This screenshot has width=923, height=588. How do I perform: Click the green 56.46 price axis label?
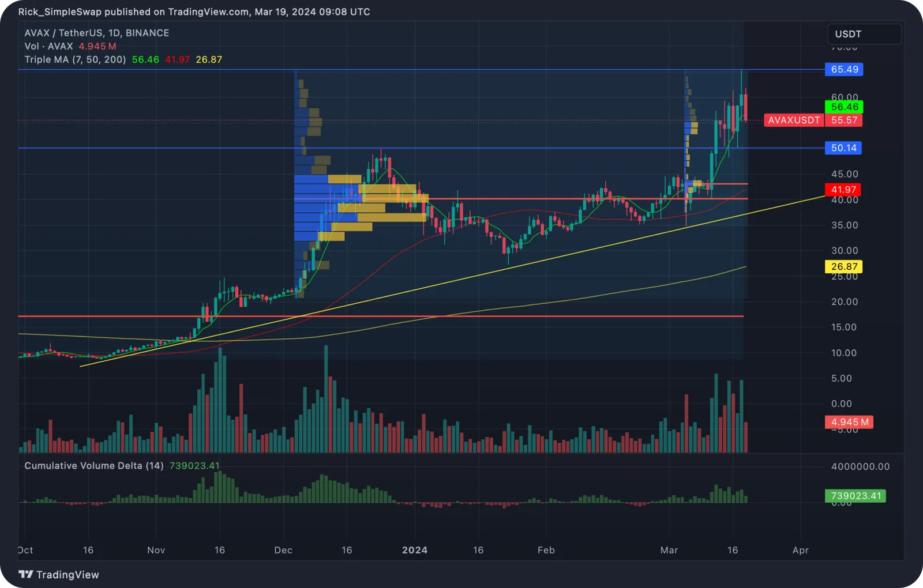[x=844, y=107]
